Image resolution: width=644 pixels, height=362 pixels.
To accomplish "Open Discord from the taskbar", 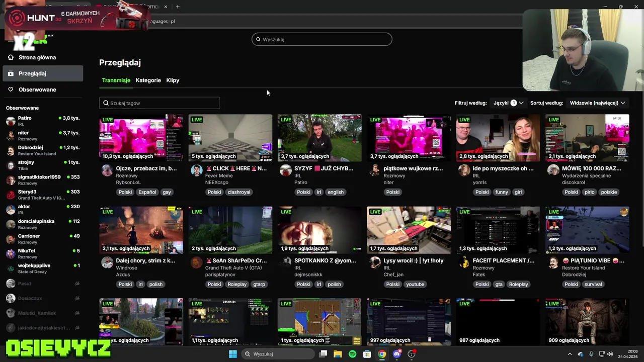I will click(397, 354).
